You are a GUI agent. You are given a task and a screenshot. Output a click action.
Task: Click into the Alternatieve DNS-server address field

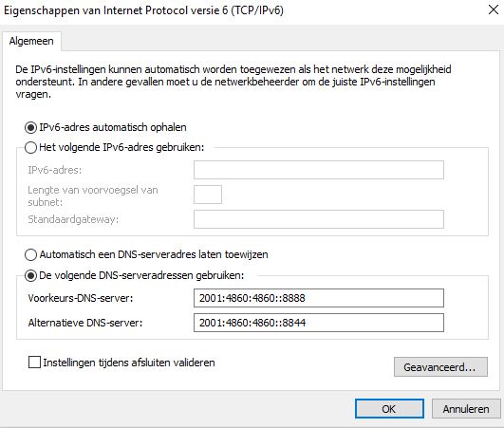[x=319, y=323]
